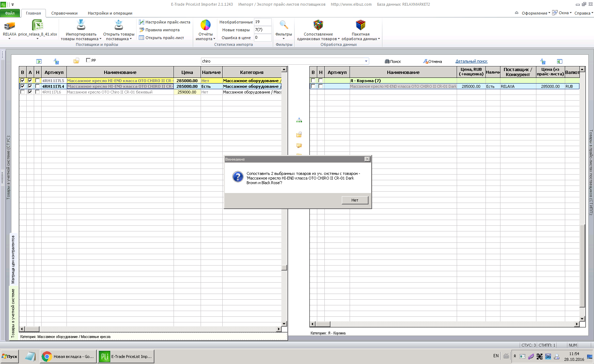Expand the chiro search field dropdown arrow
The image size is (594, 364).
tap(366, 61)
